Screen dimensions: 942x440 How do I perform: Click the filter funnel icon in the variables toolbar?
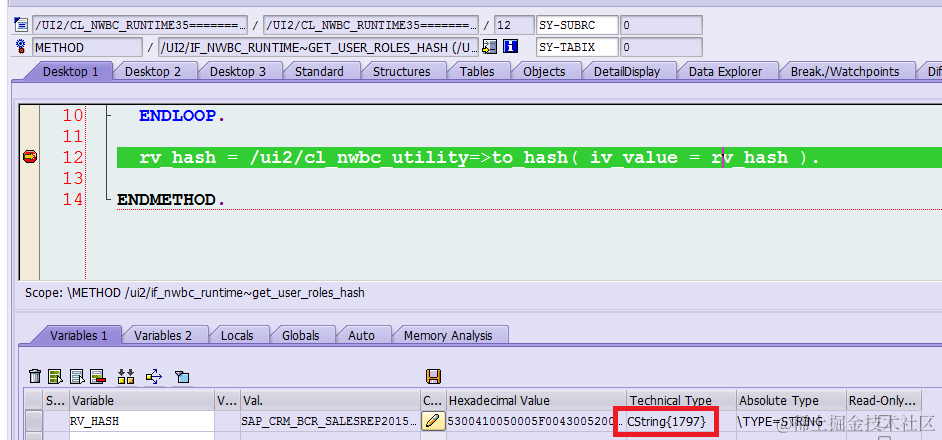182,377
